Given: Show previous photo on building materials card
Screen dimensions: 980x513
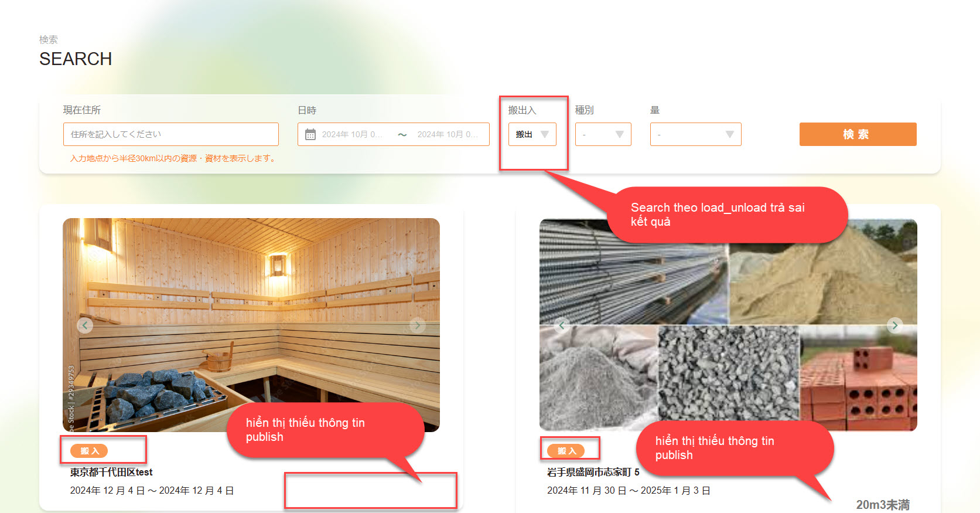Looking at the screenshot, I should pyautogui.click(x=562, y=325).
